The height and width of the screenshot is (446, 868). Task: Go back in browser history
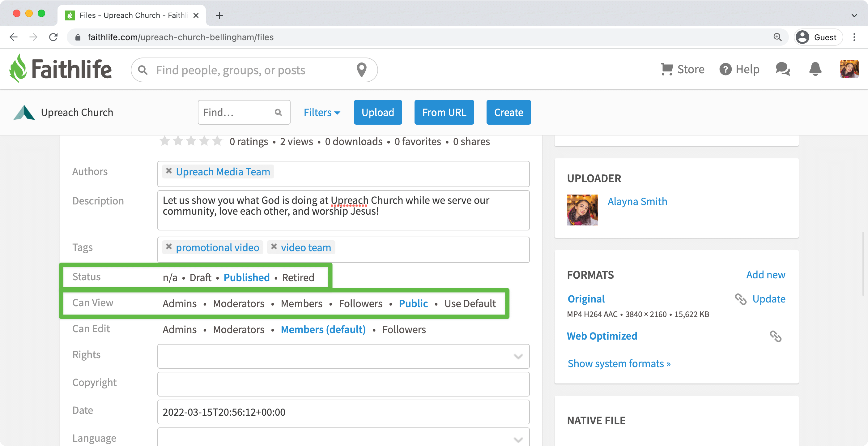tap(14, 37)
